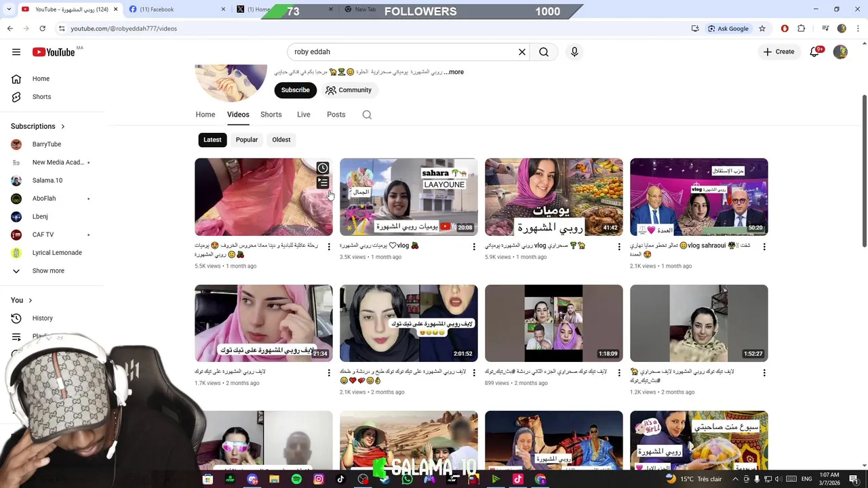Open File Explorer from the taskbar
The width and height of the screenshot is (868, 488).
274,479
